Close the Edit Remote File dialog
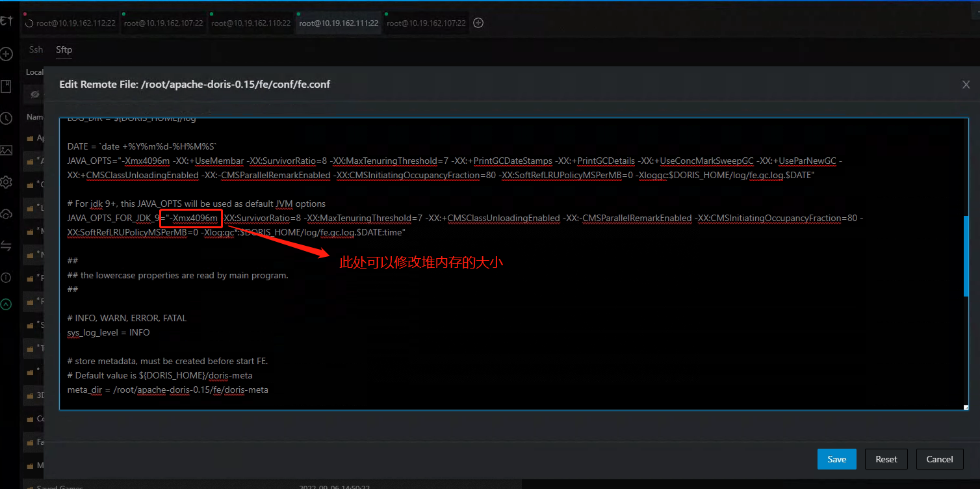Viewport: 980px width, 489px height. point(966,85)
